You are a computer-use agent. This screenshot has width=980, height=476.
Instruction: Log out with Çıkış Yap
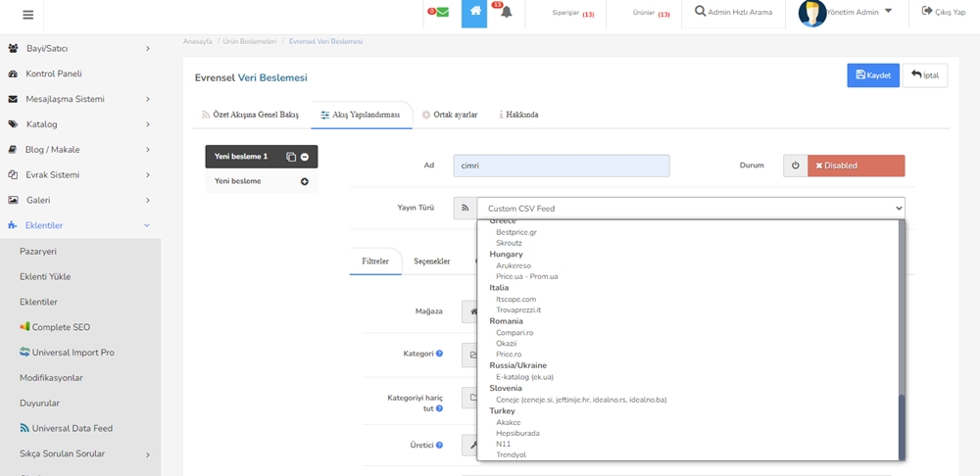[x=944, y=12]
